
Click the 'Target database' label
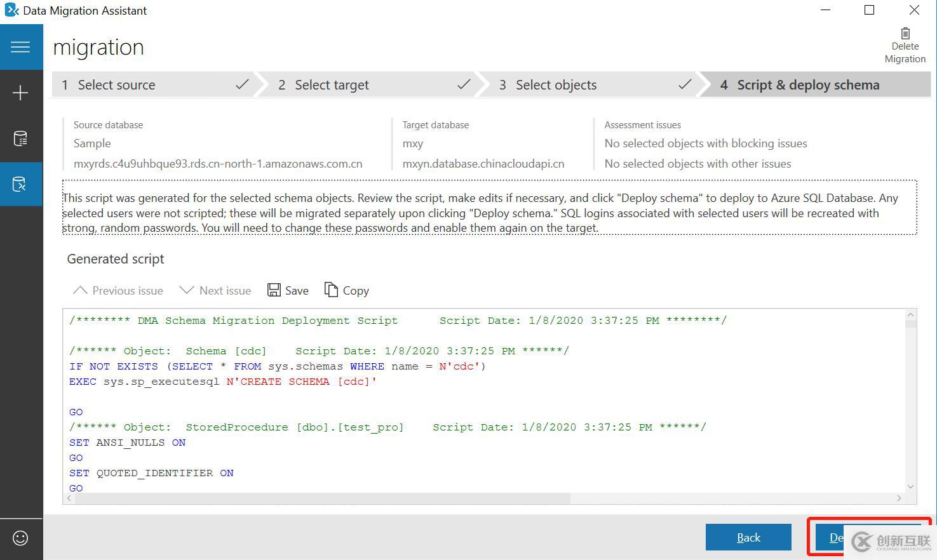click(436, 125)
